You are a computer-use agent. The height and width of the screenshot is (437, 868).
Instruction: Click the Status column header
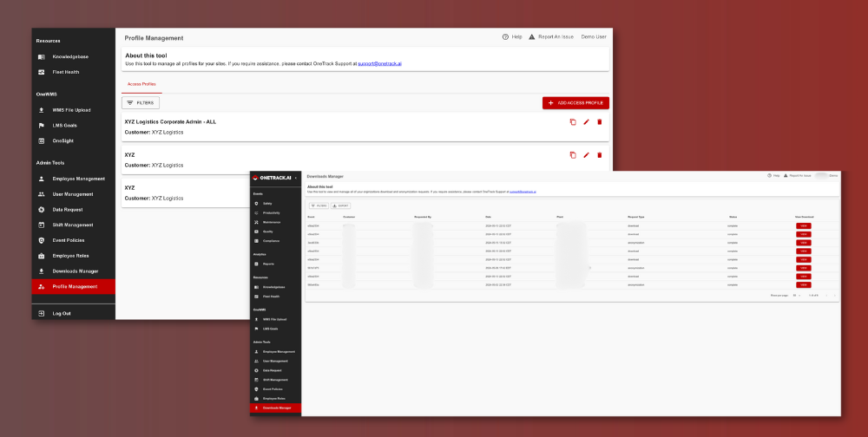tap(733, 217)
